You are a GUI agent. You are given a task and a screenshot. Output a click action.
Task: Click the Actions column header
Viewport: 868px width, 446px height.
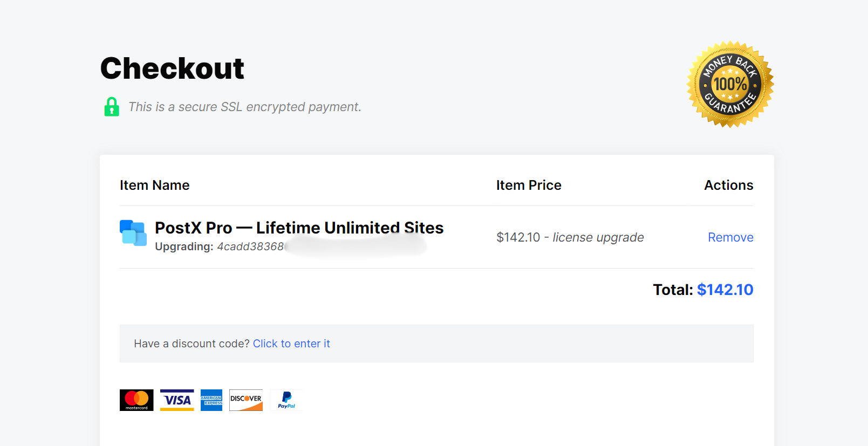728,185
